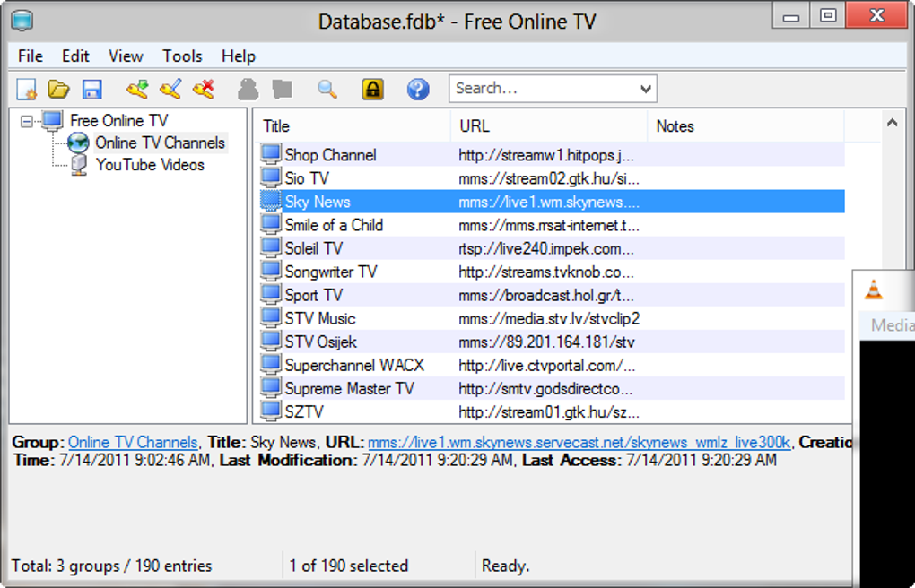Click the VLC cone icon in the background window
This screenshot has height=588, width=915.
coord(874,290)
